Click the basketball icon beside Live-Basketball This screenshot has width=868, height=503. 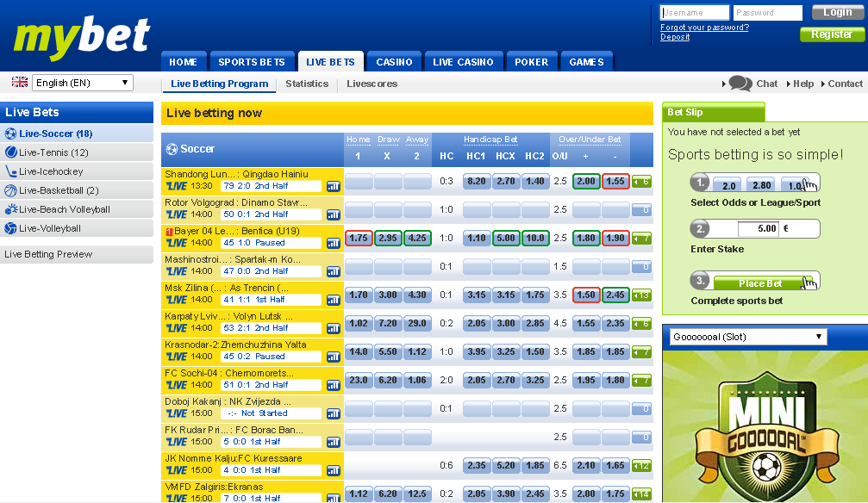11,190
